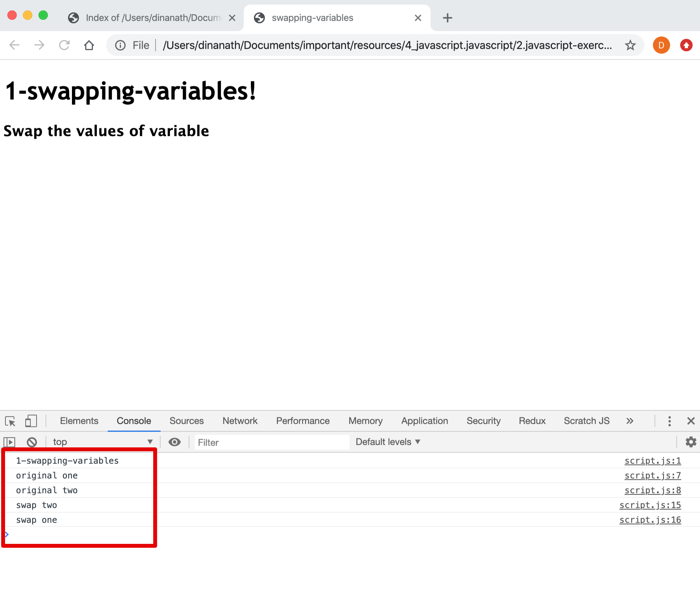
Task: Open console settings gear
Action: click(691, 442)
